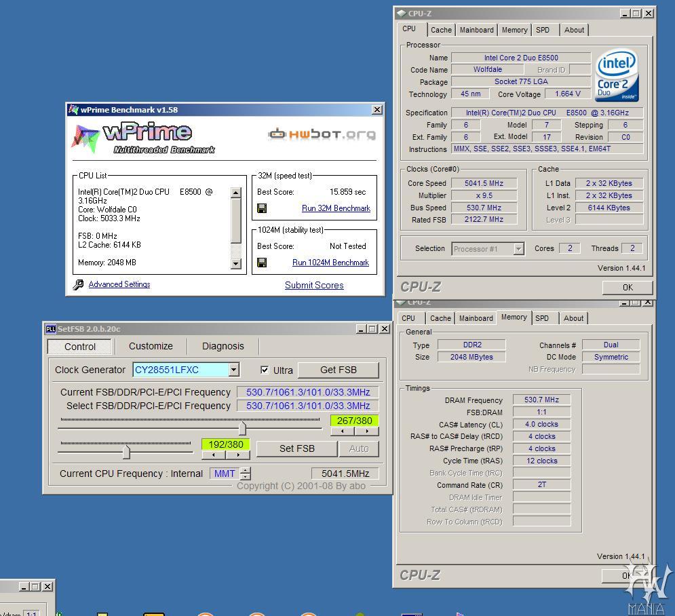675x616 pixels.
Task: Open the About tab in top CPU-Z
Action: 575,30
